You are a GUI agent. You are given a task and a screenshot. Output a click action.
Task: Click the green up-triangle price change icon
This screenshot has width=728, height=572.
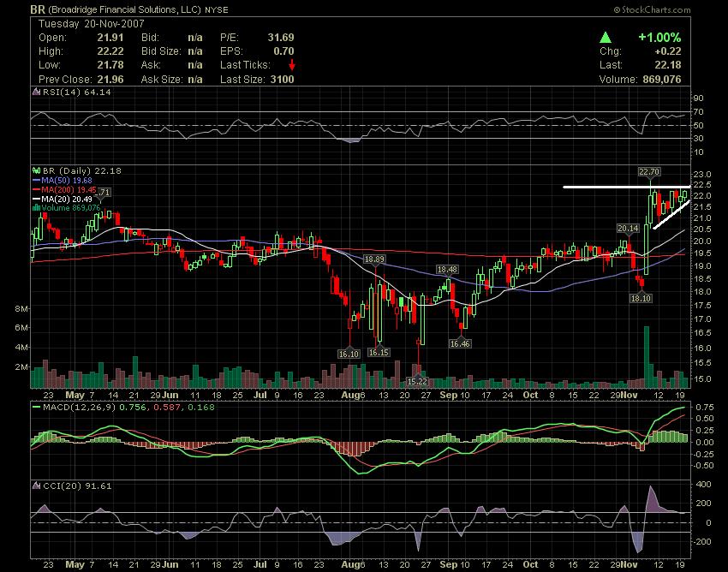point(605,38)
